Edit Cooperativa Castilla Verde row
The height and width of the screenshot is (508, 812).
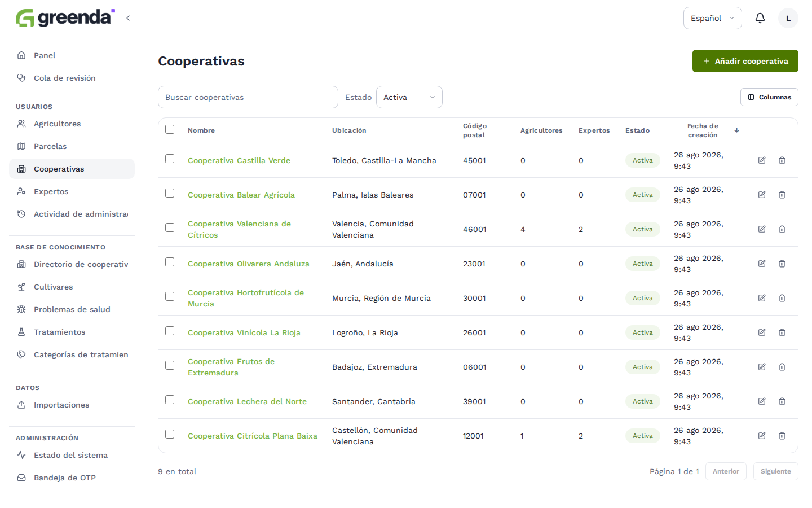[x=762, y=160]
